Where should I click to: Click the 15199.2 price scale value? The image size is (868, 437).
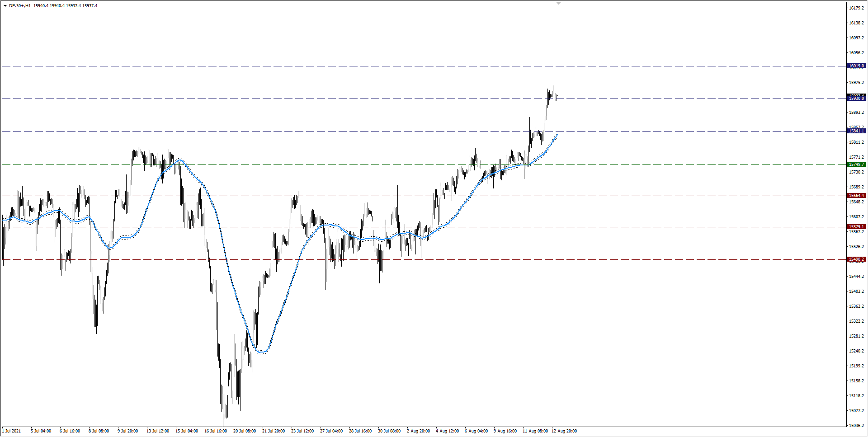856,366
